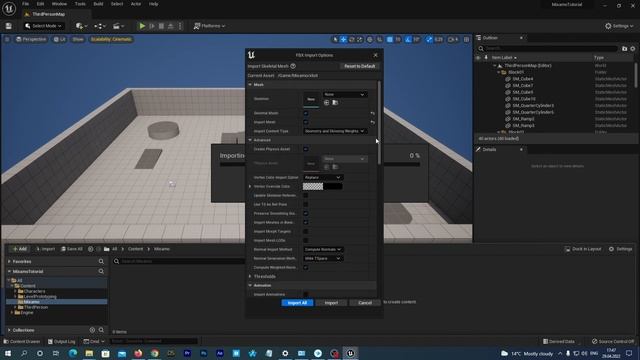640x360 pixels.
Task: Expand Vertex Override Color property
Action: pos(250,187)
